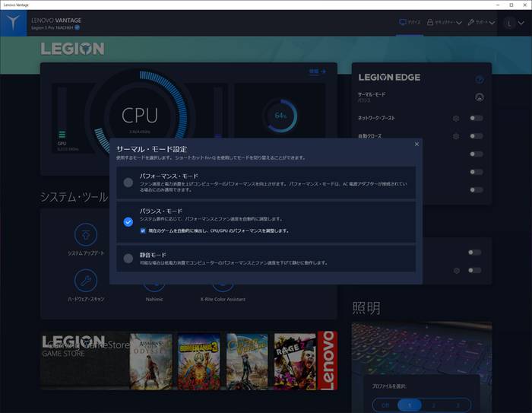
Task: Click the 照明 section heading
Action: [x=366, y=308]
